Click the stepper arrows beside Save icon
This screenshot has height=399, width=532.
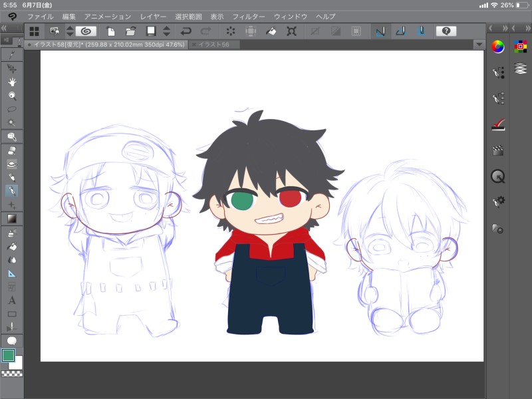coord(166,31)
